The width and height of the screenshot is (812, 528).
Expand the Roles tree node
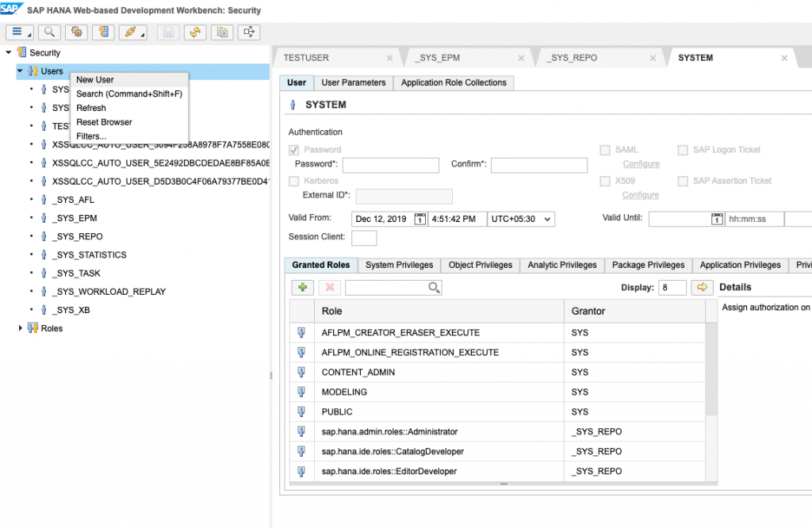point(20,327)
